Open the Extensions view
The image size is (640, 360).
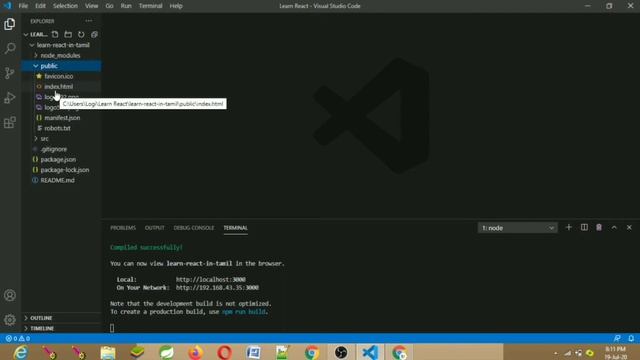10,122
